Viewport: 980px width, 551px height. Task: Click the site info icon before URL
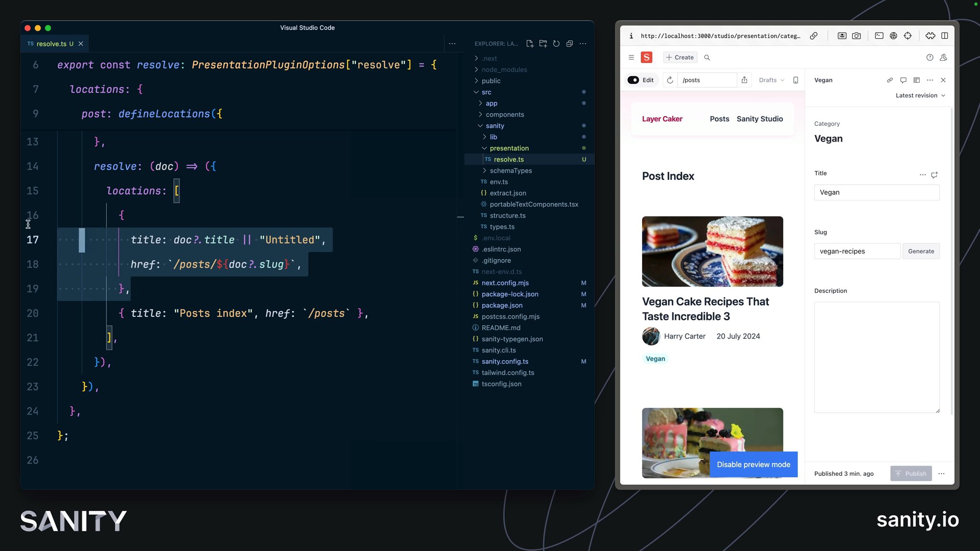pyautogui.click(x=631, y=36)
